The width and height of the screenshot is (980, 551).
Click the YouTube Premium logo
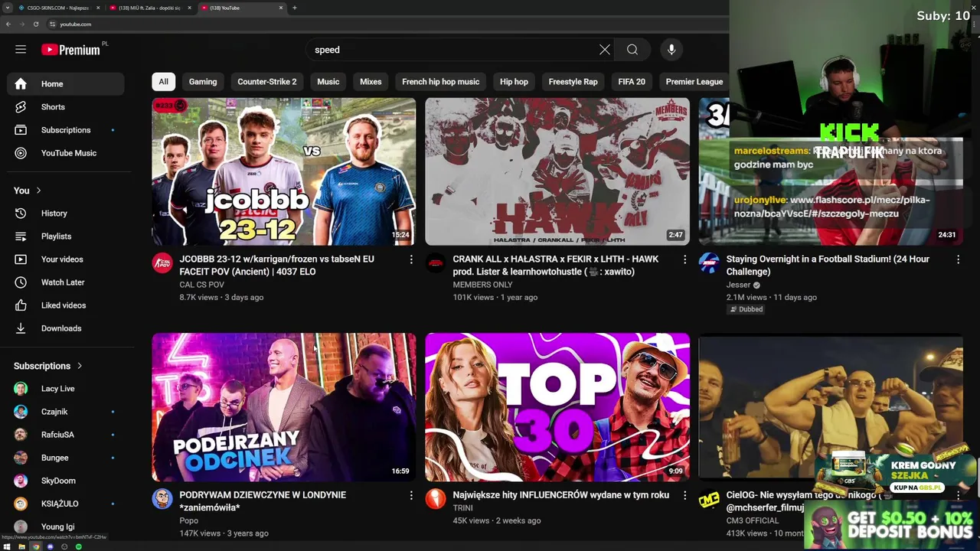(x=70, y=50)
